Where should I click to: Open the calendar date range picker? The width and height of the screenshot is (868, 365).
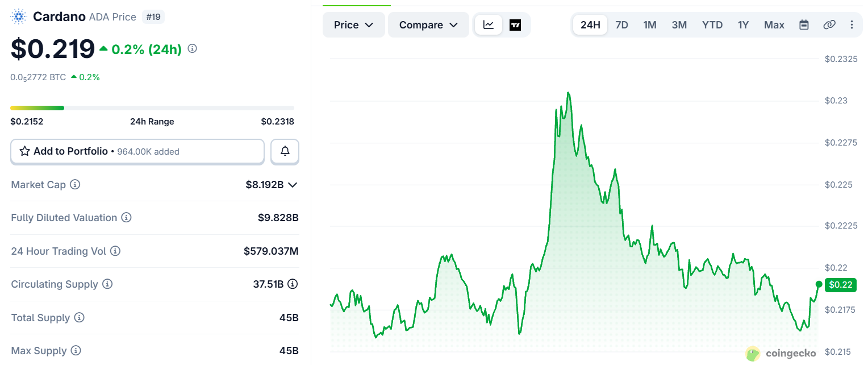[804, 25]
